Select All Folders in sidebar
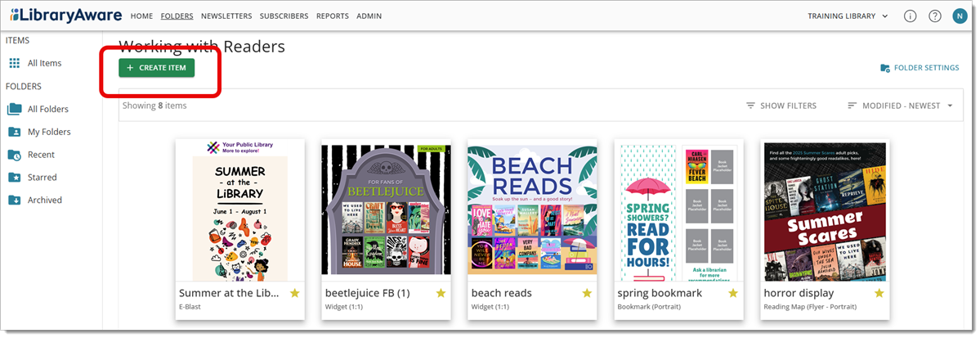 [48, 109]
